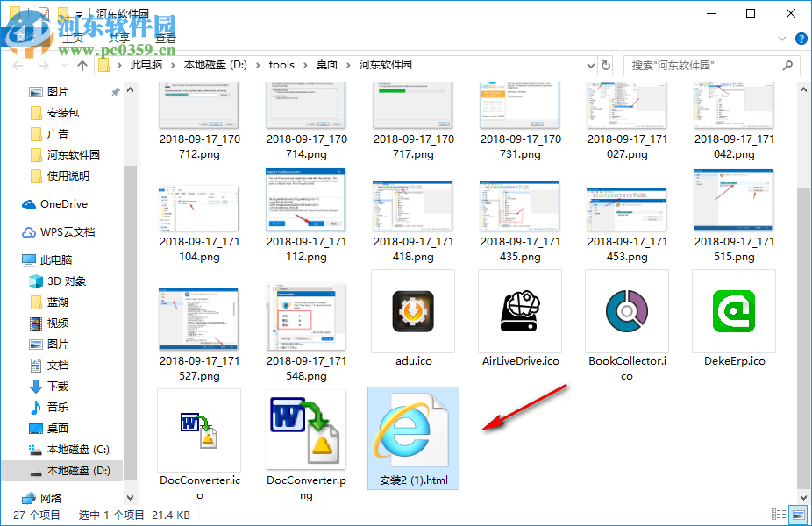Toggle the search box magnifier

pyautogui.click(x=787, y=64)
